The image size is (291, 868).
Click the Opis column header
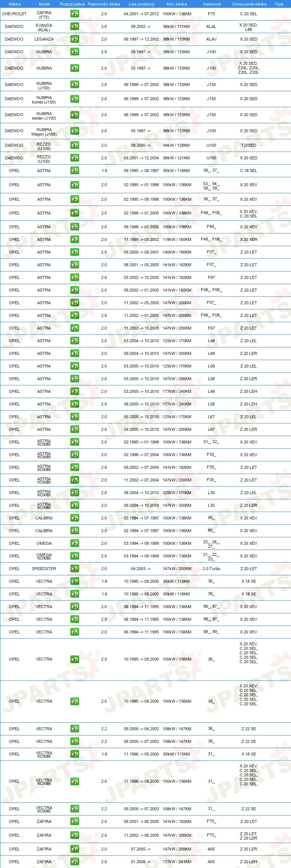279,4
